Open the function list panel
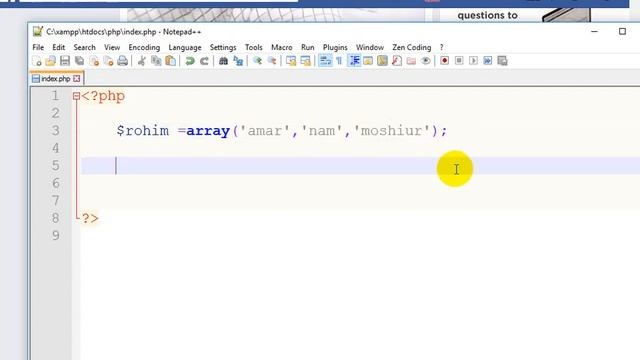 point(397,61)
